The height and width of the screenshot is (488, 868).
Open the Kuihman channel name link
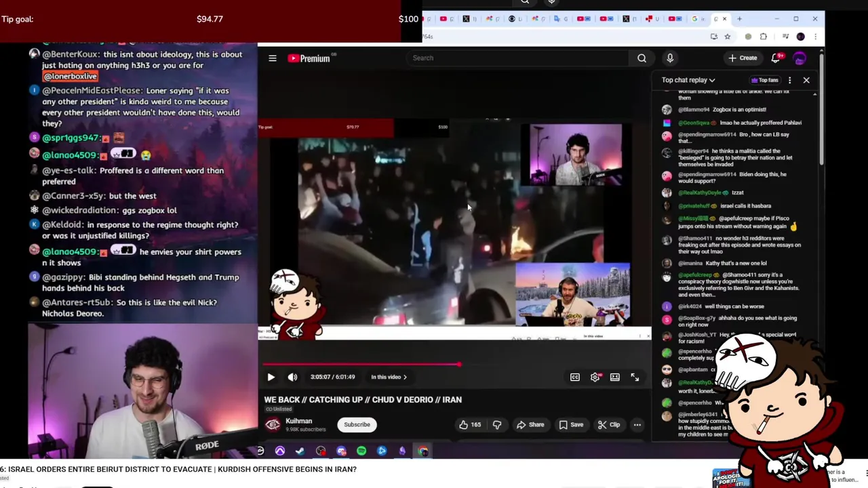point(299,421)
